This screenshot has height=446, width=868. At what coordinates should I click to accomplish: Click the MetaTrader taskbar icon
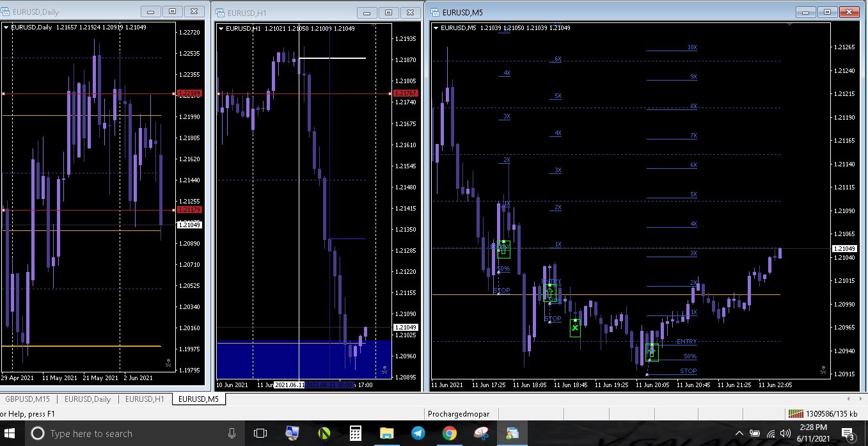[512, 433]
